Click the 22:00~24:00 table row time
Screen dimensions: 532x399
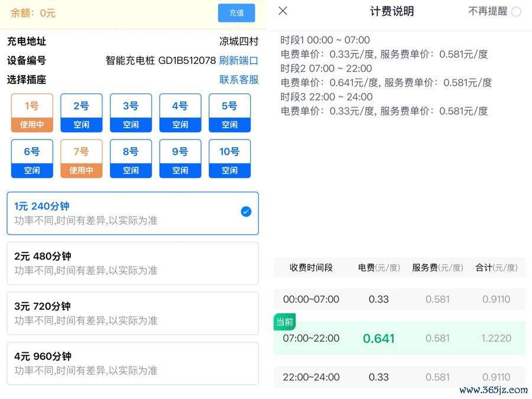coord(311,377)
